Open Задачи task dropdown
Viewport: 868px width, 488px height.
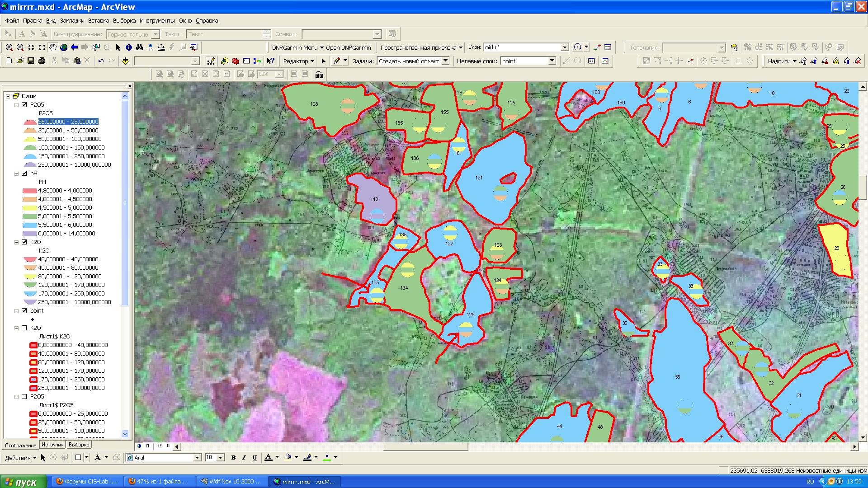tap(445, 61)
